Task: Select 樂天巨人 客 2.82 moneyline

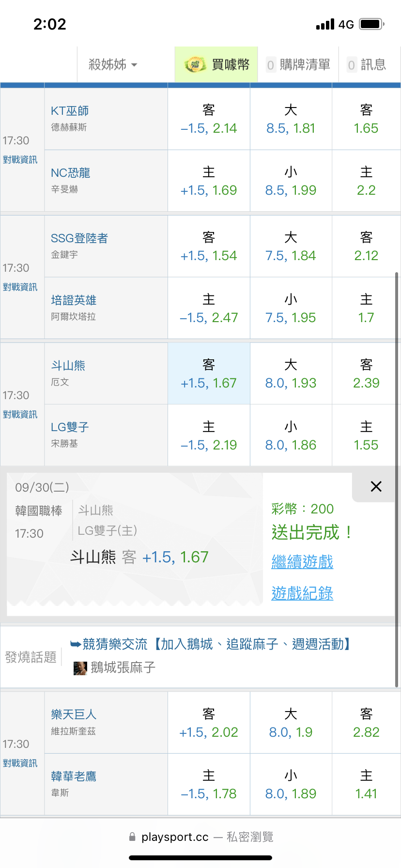Action: point(366,723)
